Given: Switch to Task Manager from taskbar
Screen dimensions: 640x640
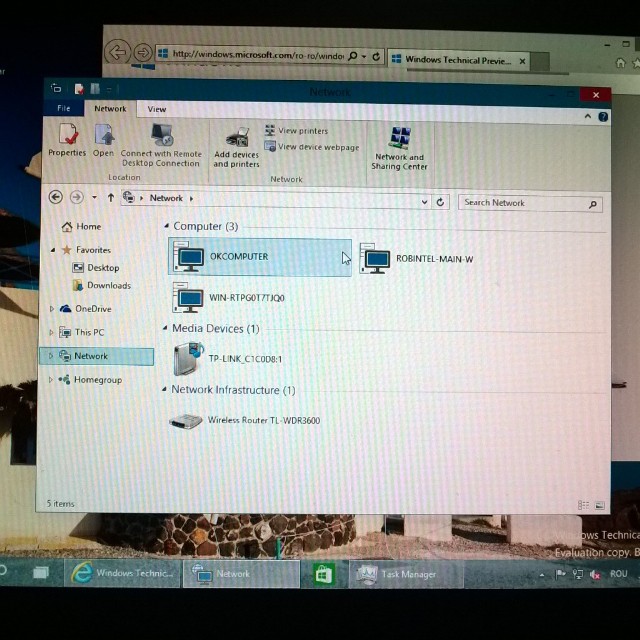Looking at the screenshot, I should (x=406, y=575).
